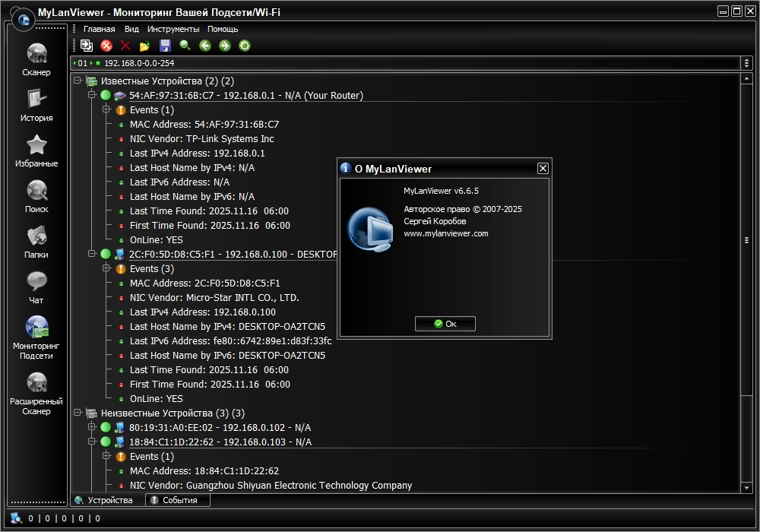The width and height of the screenshot is (760, 532).
Task: Click www.mylanviewer.com in about dialog
Action: [446, 233]
